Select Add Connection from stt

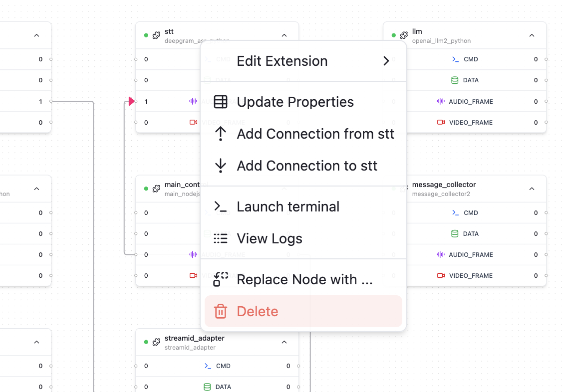tap(315, 134)
